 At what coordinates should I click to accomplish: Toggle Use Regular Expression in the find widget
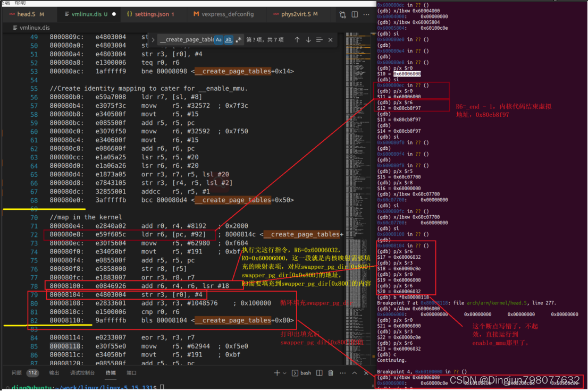tap(239, 40)
